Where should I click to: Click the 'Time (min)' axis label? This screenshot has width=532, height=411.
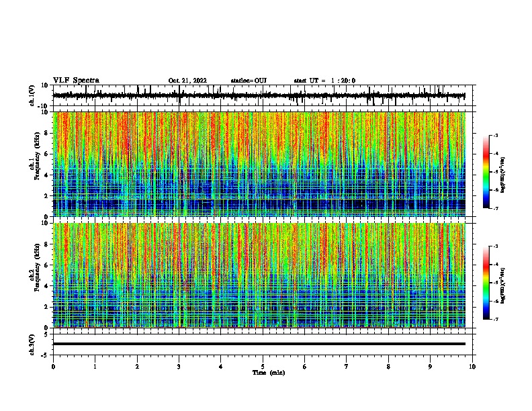(x=269, y=373)
